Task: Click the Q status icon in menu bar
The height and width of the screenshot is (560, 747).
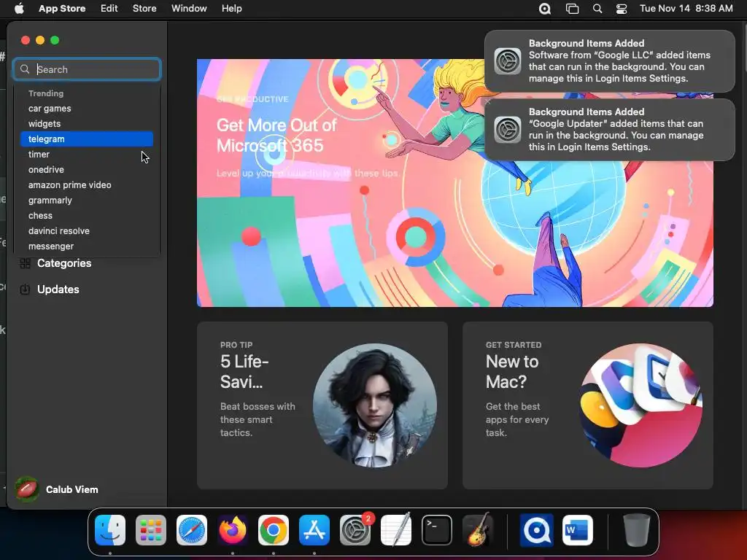Action: (x=545, y=9)
